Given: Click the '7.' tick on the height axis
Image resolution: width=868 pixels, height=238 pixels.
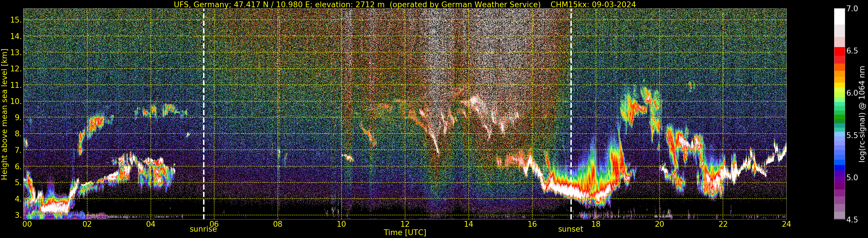Looking at the screenshot, I should [x=18, y=150].
